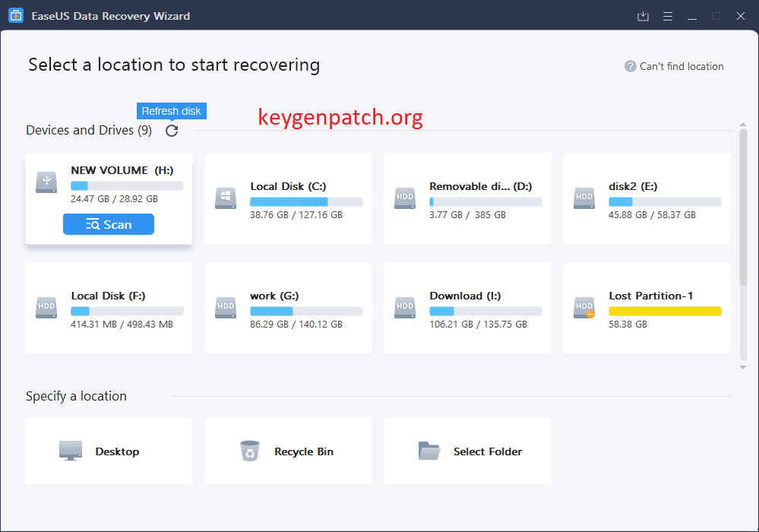Click the Recycle Bin trash icon
759x532 pixels.
[x=250, y=451]
